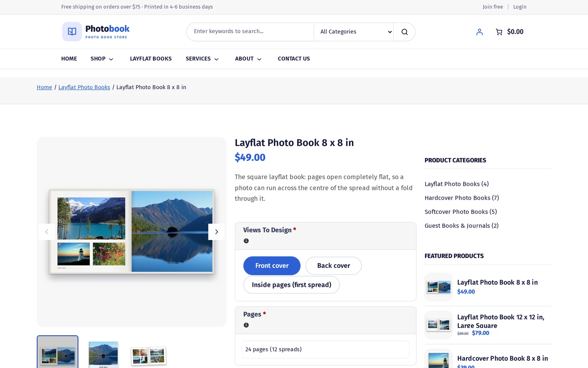
Task: Open Softcover Photo Books (5) category
Action: (x=460, y=212)
